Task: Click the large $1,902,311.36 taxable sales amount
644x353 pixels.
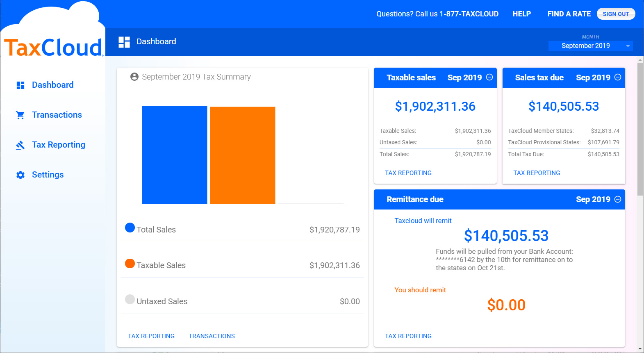Action: tap(435, 107)
